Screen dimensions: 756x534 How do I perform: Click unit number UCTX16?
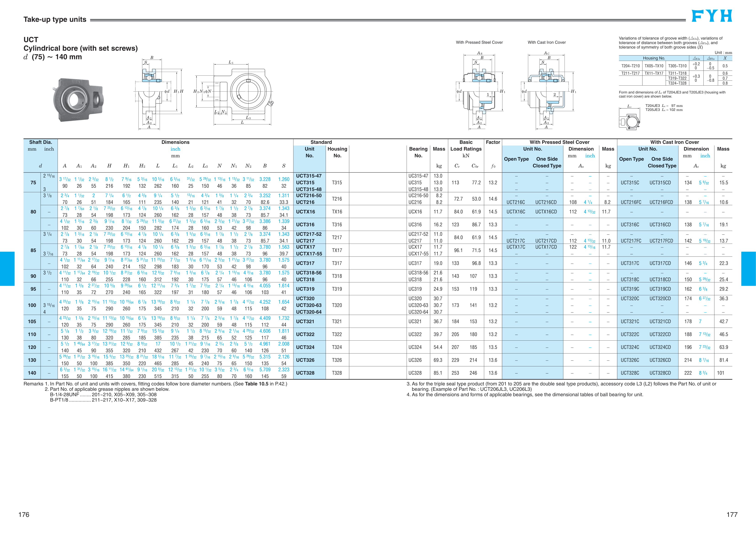305,212
